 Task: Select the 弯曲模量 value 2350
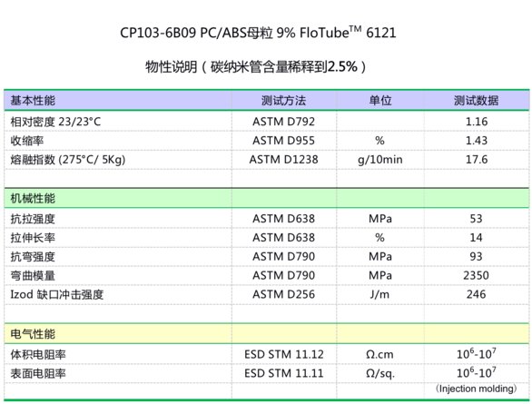click(476, 275)
